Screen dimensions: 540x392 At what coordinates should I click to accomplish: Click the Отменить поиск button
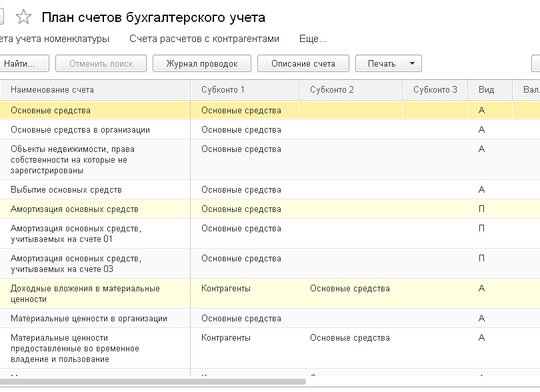101,64
